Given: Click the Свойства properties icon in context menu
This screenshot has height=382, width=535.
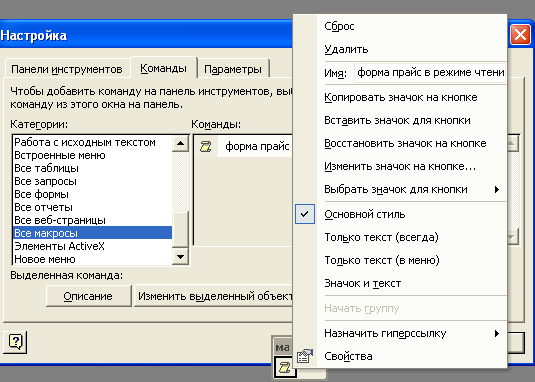Looking at the screenshot, I should tap(305, 356).
